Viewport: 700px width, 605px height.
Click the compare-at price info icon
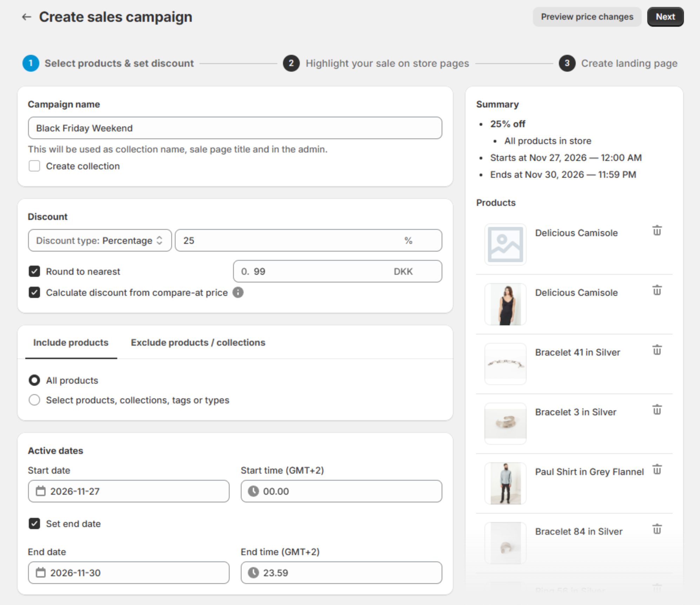point(238,292)
